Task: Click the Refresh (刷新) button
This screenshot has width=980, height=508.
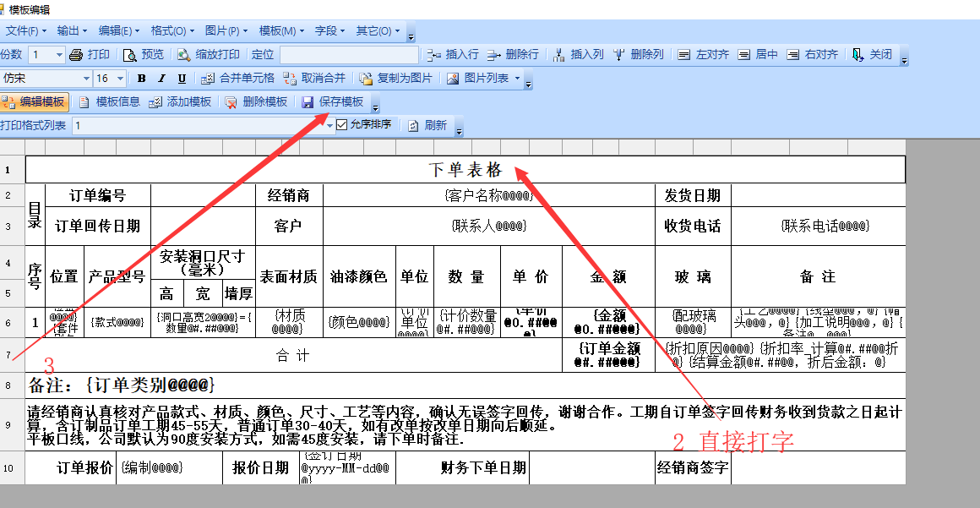Action: [427, 125]
